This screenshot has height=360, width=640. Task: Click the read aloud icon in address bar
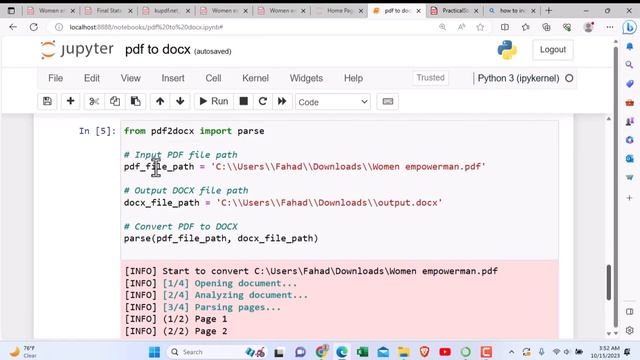click(461, 27)
